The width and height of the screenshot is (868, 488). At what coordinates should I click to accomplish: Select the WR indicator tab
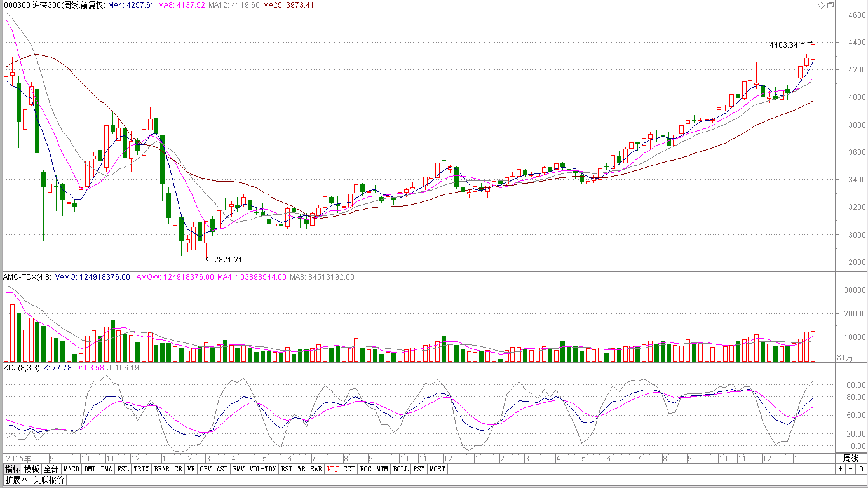302,469
